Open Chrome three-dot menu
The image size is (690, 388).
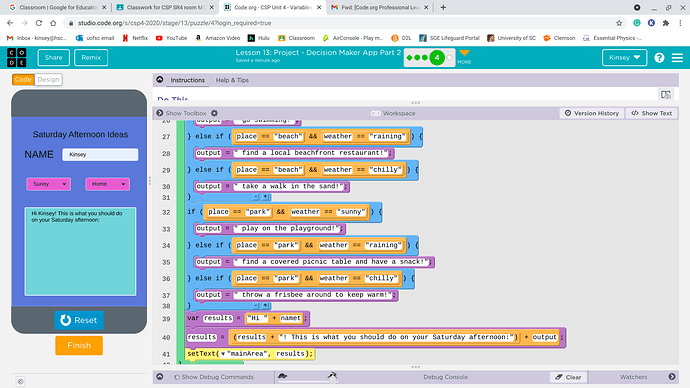point(680,23)
